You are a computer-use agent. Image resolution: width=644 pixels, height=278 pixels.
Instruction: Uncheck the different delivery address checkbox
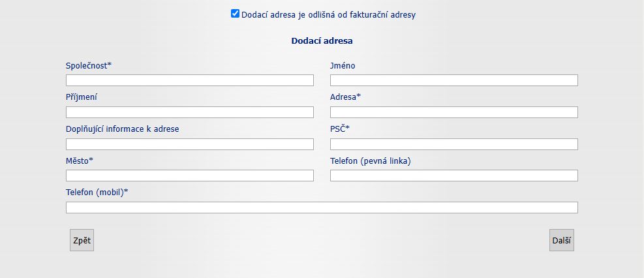pos(235,14)
